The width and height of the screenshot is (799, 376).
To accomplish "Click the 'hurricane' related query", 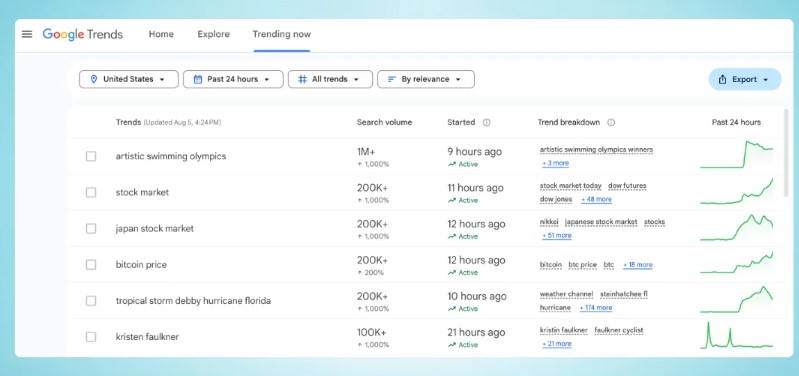I will click(555, 308).
